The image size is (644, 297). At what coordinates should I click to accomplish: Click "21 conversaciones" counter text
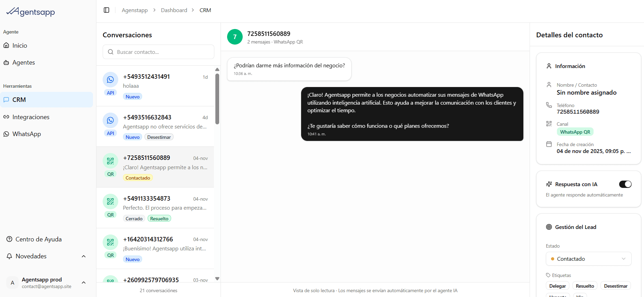(158, 290)
